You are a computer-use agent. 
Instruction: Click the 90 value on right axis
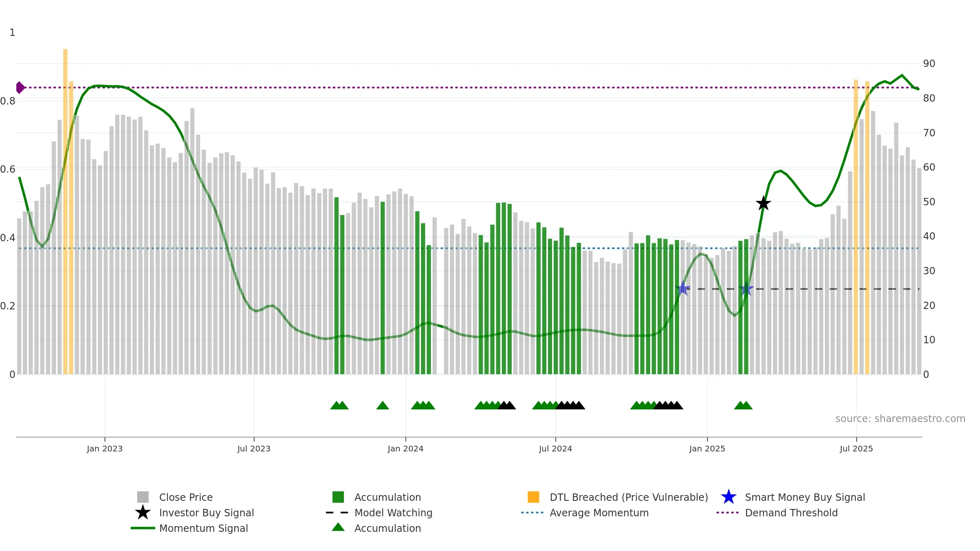pyautogui.click(x=929, y=63)
